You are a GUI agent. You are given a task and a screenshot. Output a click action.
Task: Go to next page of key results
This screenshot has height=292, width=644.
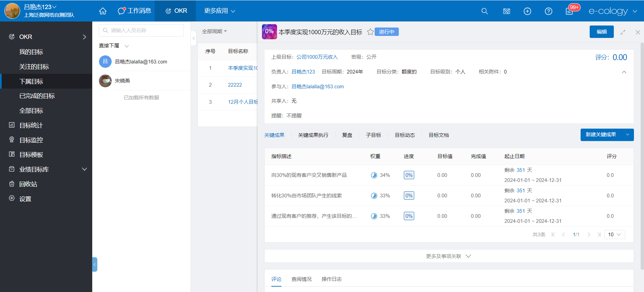pos(589,235)
